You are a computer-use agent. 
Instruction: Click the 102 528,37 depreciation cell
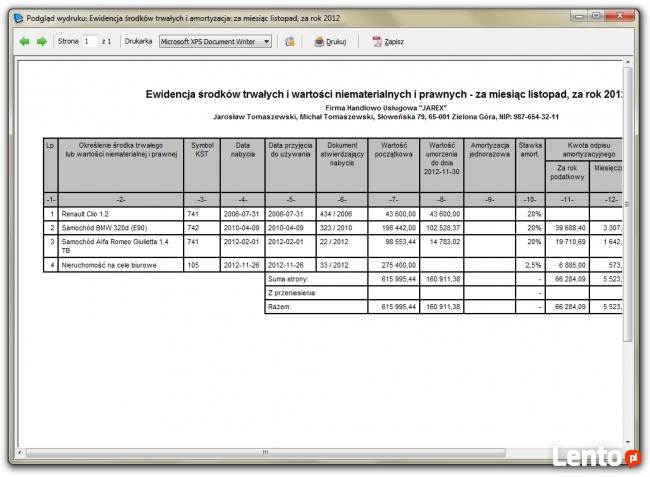(442, 228)
